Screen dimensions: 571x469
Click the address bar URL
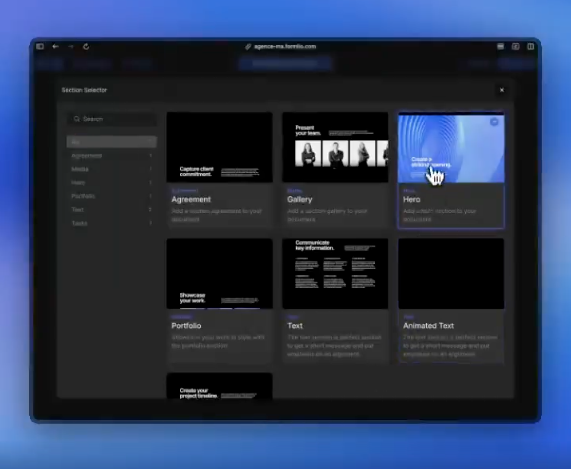click(285, 46)
